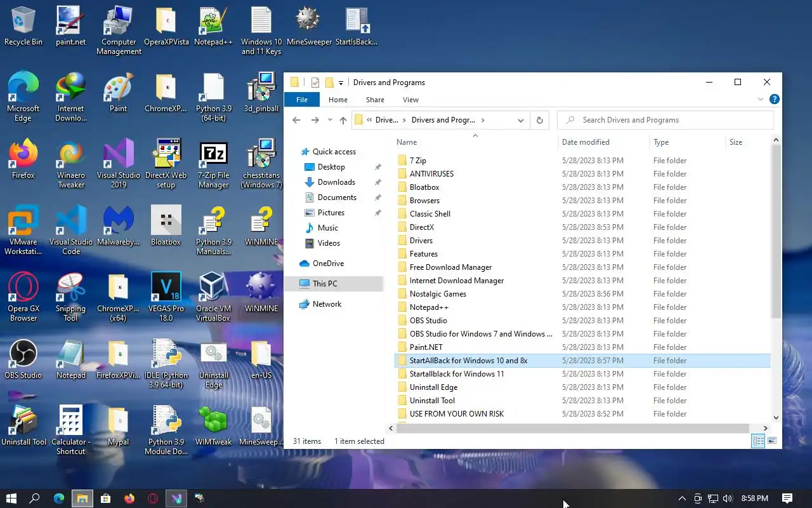Open the Microsoft Store taskbar icon
The width and height of the screenshot is (812, 508).
pos(106,498)
